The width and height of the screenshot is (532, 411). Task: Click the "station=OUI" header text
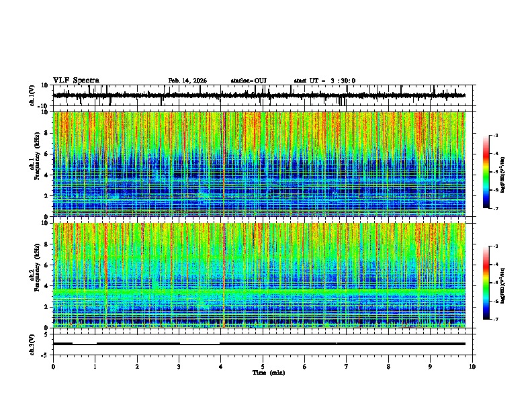click(249, 81)
